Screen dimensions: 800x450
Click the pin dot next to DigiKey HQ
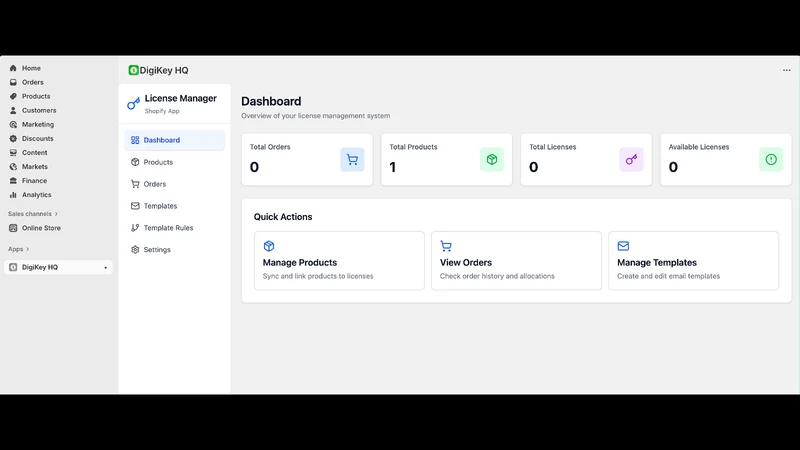tap(106, 267)
